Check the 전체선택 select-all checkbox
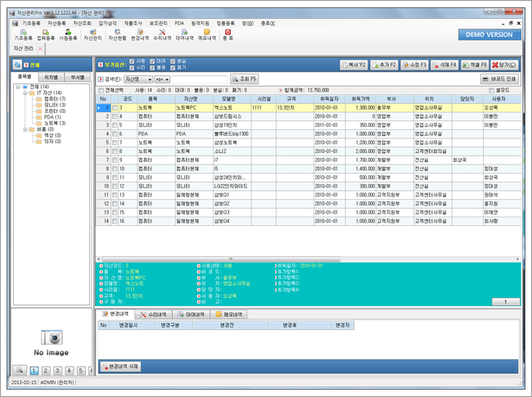Screen dimensions: 532x397 [101, 90]
